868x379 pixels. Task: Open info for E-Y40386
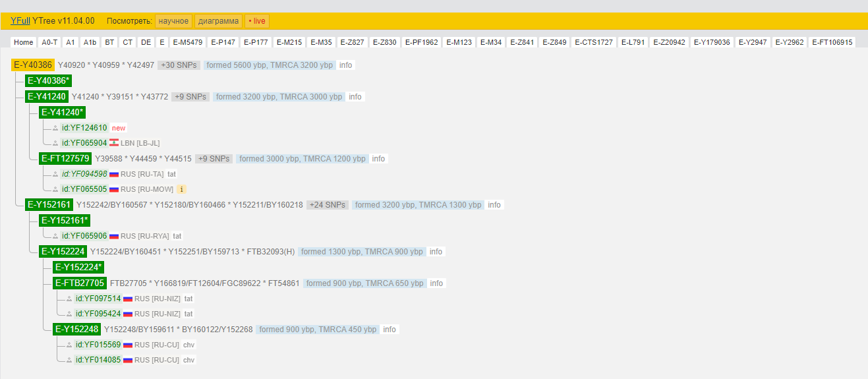coord(346,65)
